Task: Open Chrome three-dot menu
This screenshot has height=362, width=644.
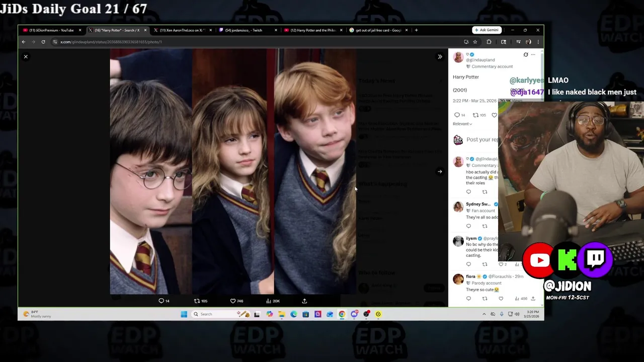Action: click(x=538, y=42)
